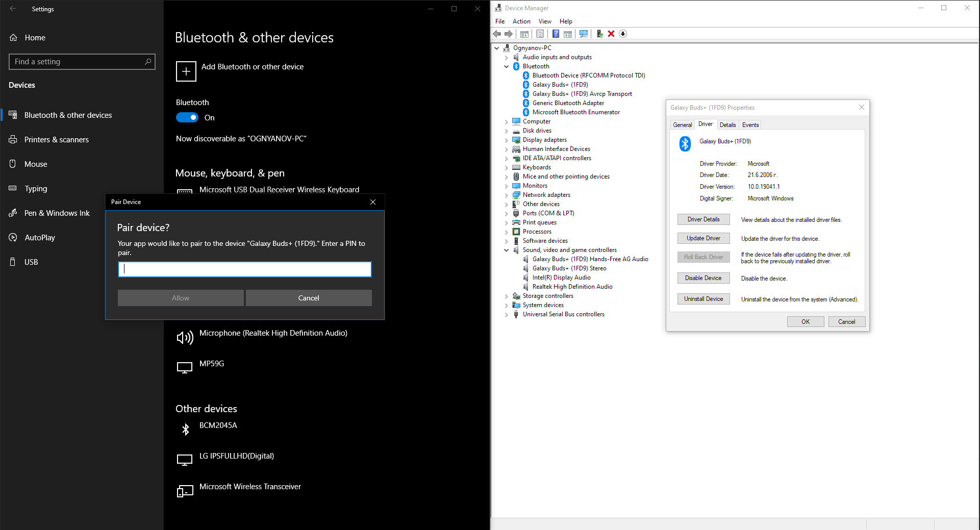Click OK in Galaxy Buds+ Properties dialog
The width and height of the screenshot is (980, 530).
coord(806,322)
